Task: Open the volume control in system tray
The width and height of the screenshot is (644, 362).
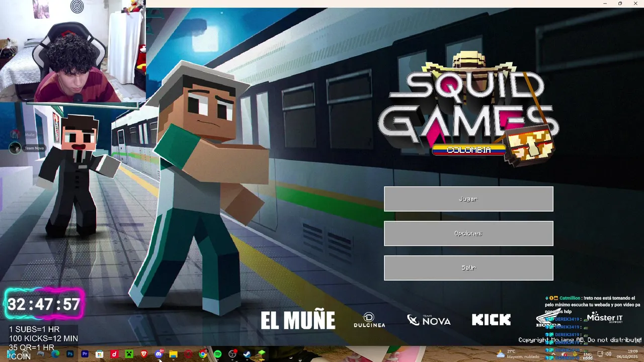Action: (x=608, y=354)
